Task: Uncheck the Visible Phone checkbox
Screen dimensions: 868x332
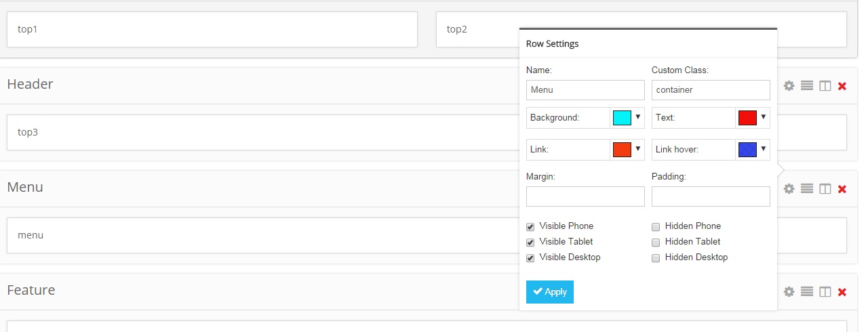Action: point(530,227)
